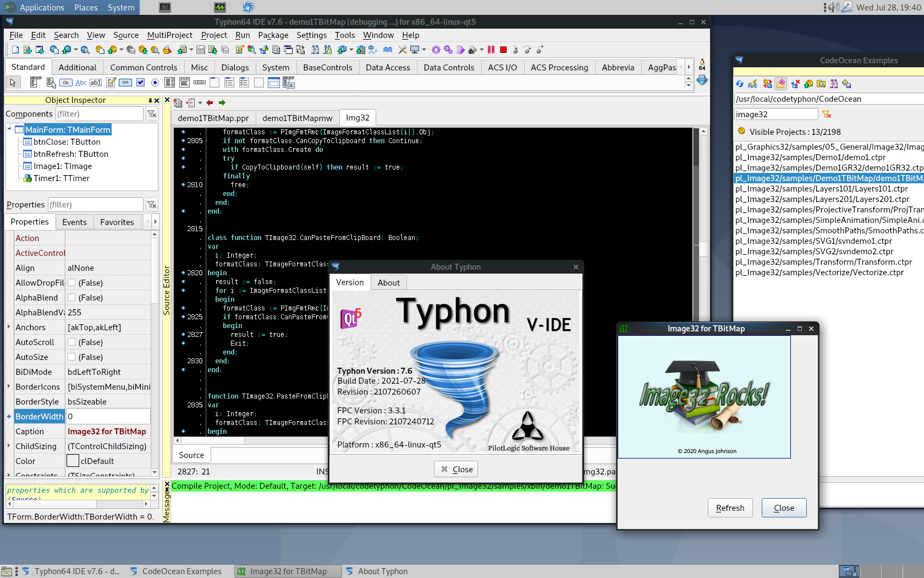924x578 pixels.
Task: Click the Save file floppy disk icon
Action: 201,50
